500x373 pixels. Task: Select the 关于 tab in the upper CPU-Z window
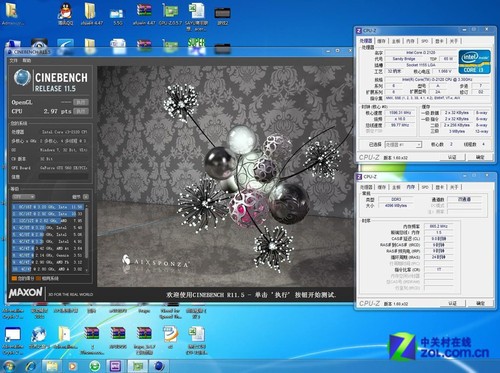tap(454, 41)
